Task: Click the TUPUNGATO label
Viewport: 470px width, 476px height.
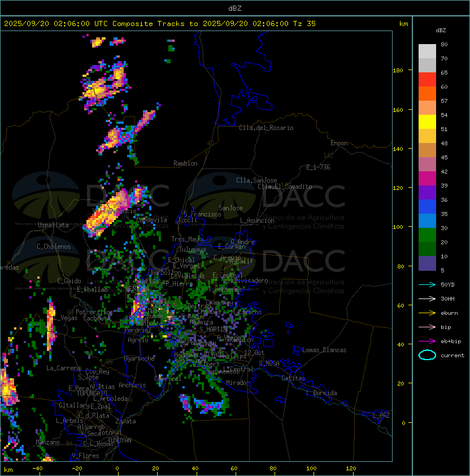Action: 92,393
